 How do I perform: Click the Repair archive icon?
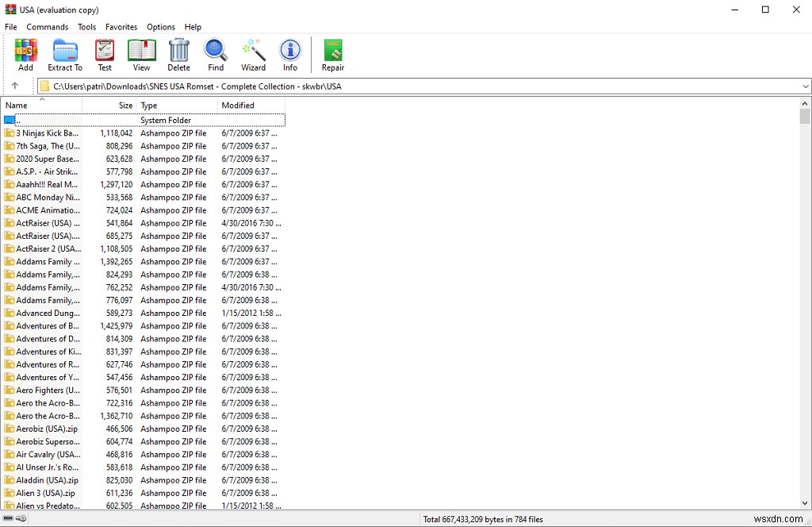(332, 54)
